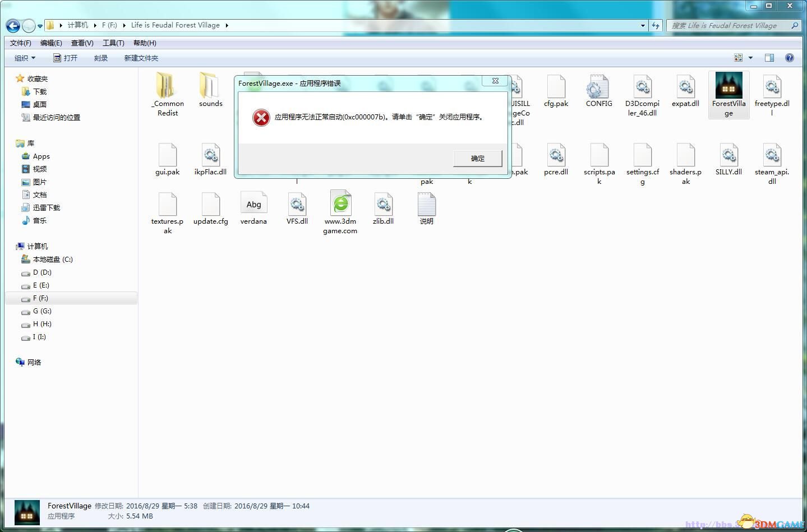Click the help question mark icon
This screenshot has height=532, width=807.
(790, 58)
